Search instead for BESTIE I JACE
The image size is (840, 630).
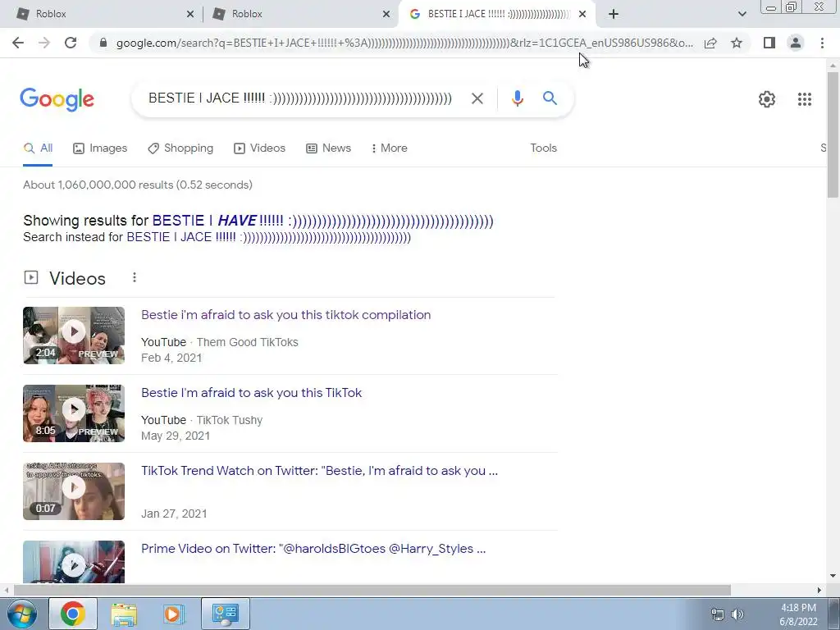point(268,237)
